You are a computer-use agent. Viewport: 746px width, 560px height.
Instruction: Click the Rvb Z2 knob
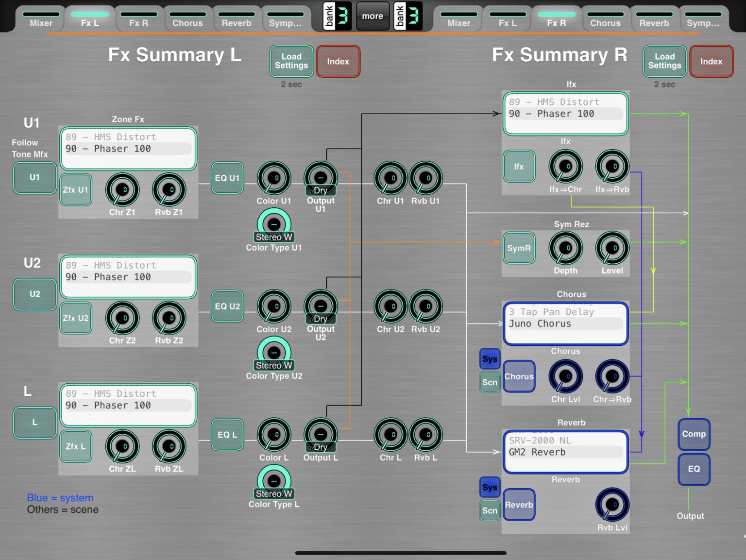(x=169, y=318)
